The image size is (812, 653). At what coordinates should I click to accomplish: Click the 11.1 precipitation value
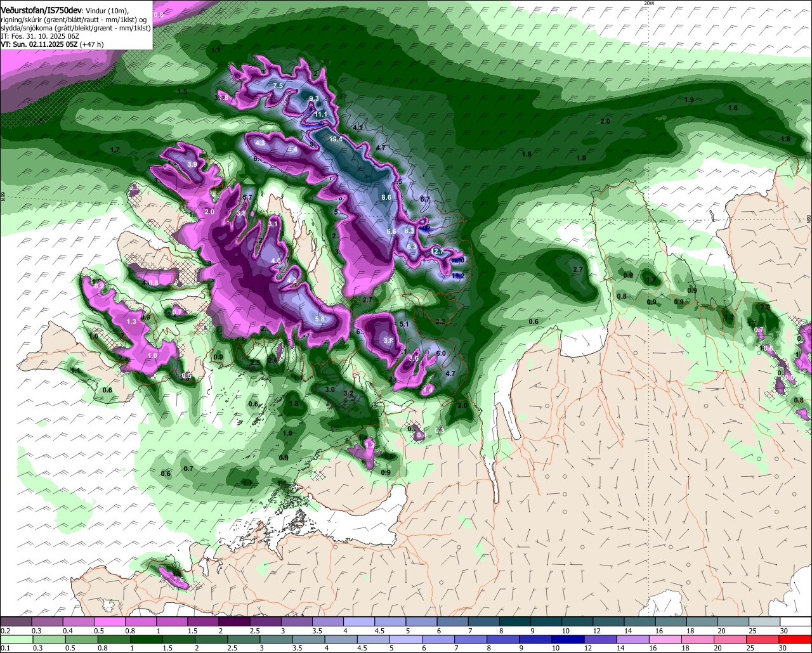(x=321, y=114)
